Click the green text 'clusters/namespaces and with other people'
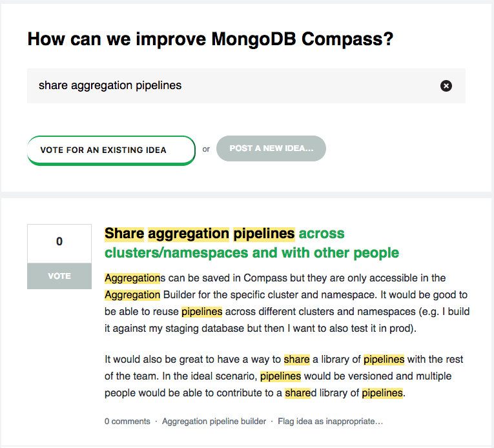Image resolution: width=494 pixels, height=448 pixels. coord(251,252)
